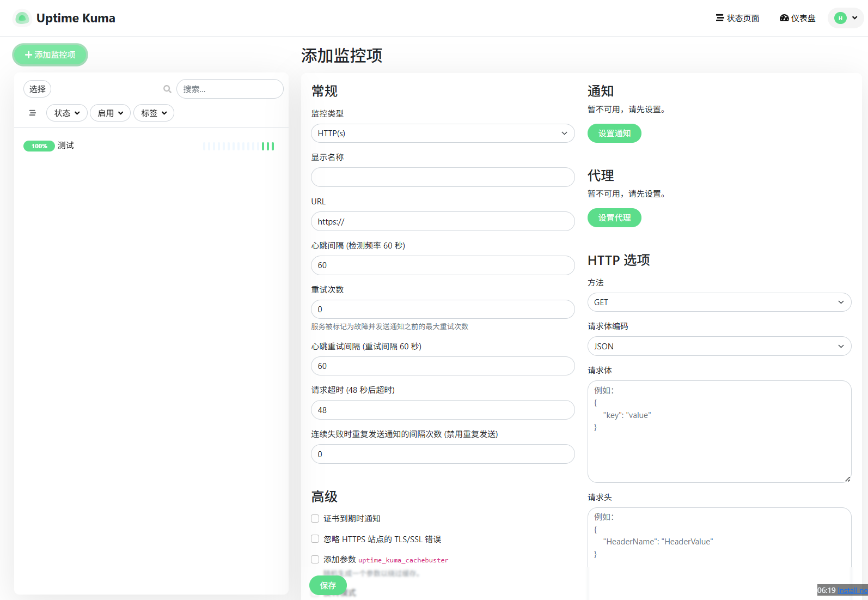Click the 100% uptime badge for 测试
The height and width of the screenshot is (600, 868).
click(39, 146)
